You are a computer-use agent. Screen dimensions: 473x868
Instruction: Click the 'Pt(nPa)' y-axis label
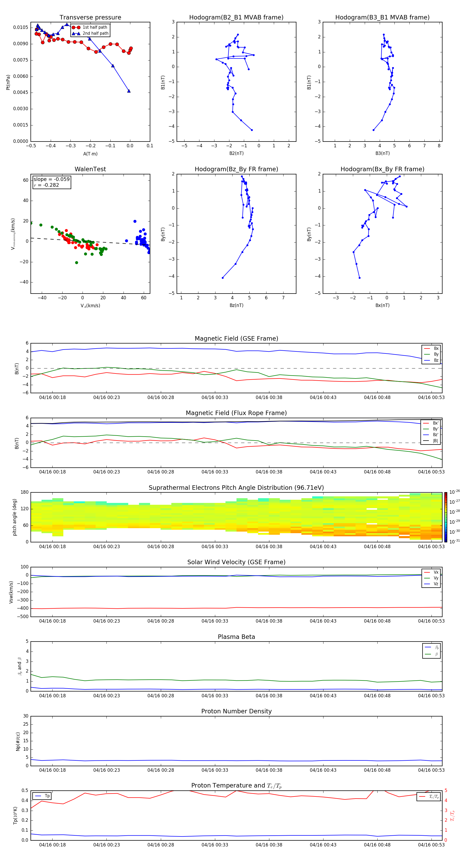pos(8,82)
